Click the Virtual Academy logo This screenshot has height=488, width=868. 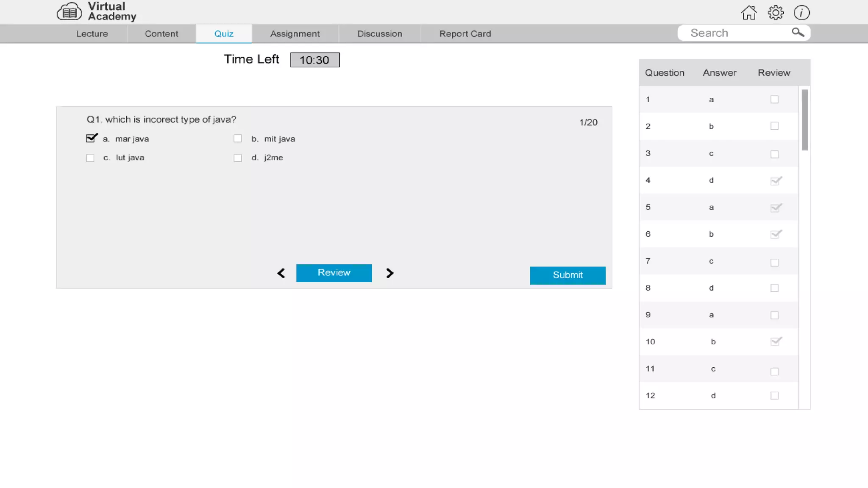(x=97, y=12)
